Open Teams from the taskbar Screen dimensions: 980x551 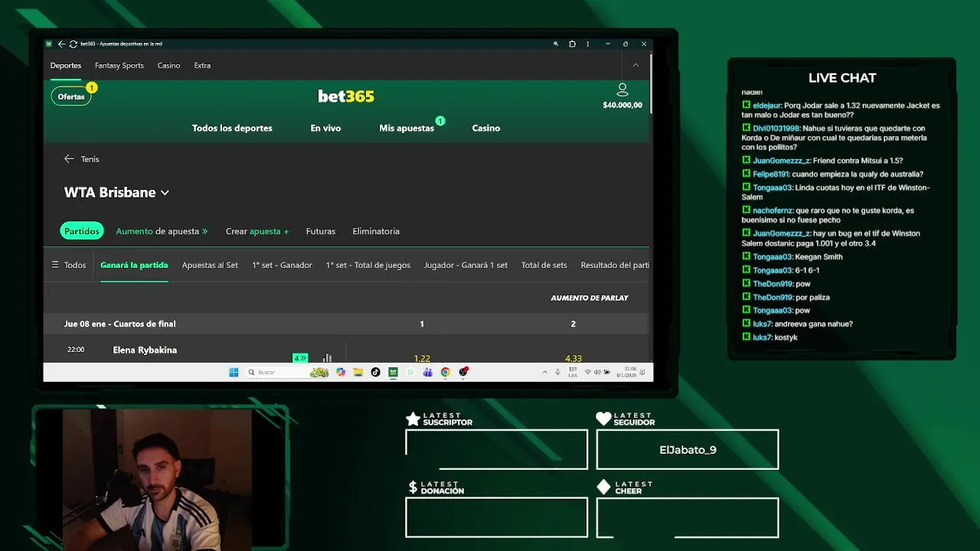[427, 372]
